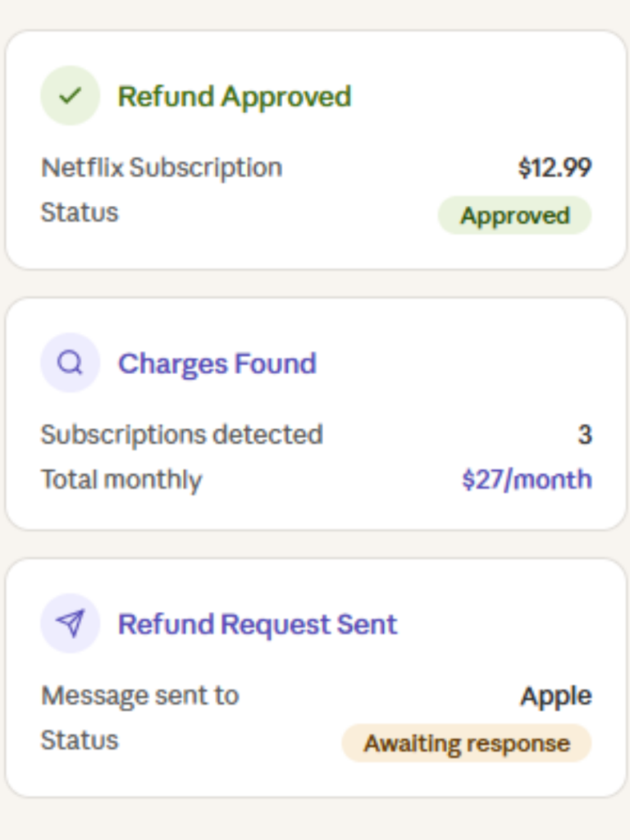Screen dimensions: 630x840
Task: Click the paper plane send icon
Action: pyautogui.click(x=71, y=623)
